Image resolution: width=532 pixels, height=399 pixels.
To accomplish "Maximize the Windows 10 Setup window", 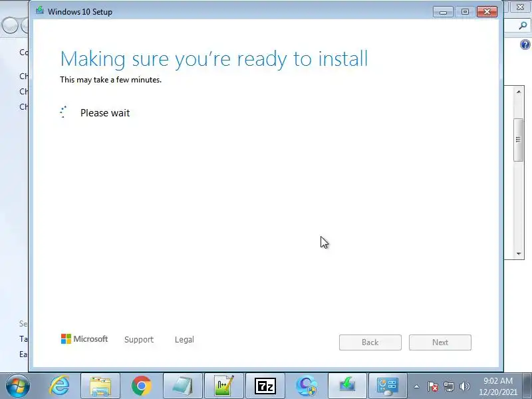I will pyautogui.click(x=465, y=11).
